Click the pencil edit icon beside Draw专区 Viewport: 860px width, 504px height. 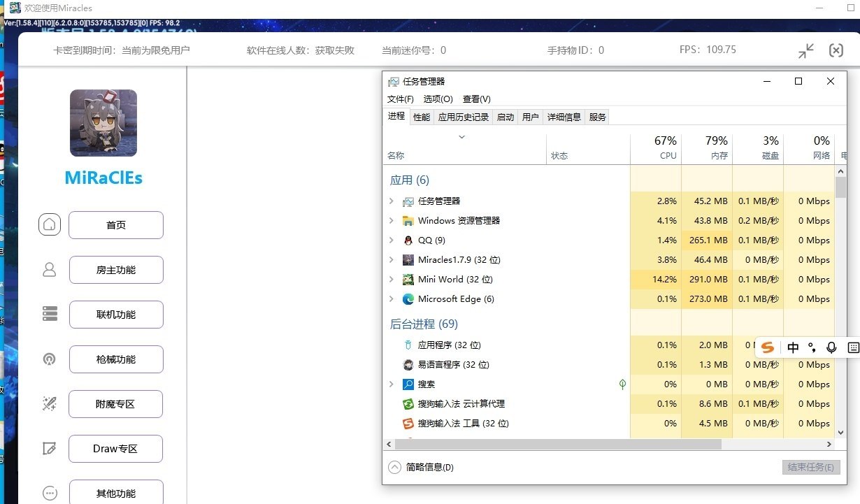50,448
